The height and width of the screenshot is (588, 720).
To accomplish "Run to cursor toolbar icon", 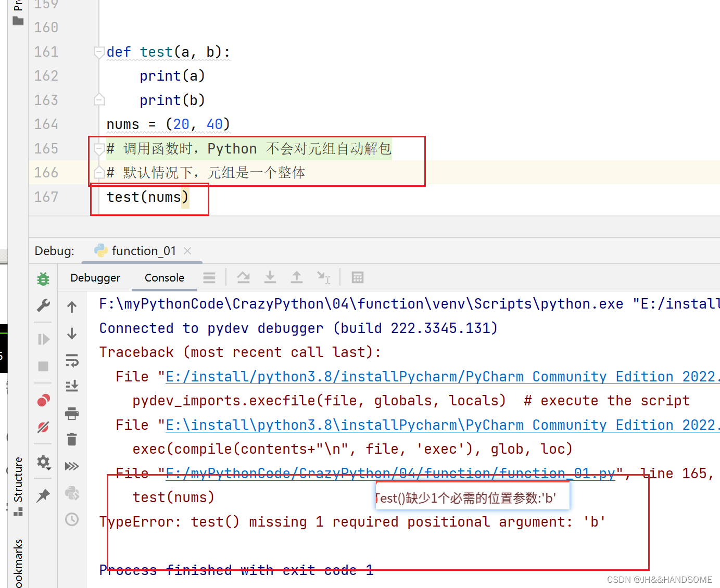I will tap(324, 277).
